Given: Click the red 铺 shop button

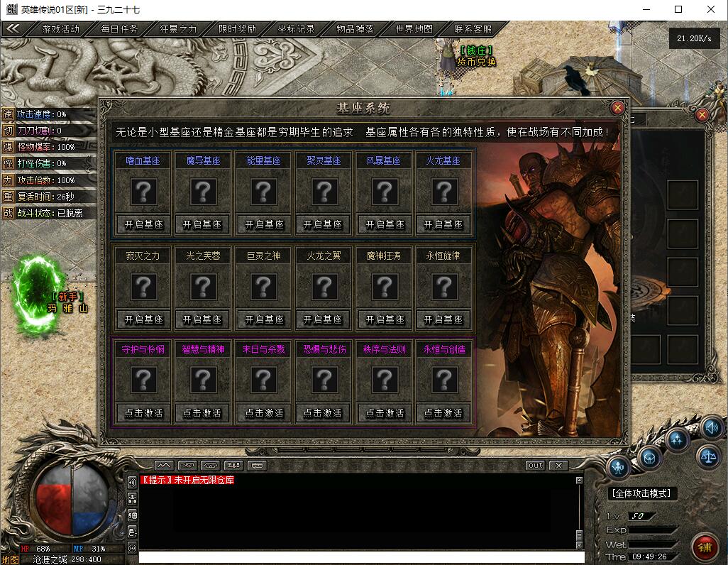Looking at the screenshot, I should (705, 548).
